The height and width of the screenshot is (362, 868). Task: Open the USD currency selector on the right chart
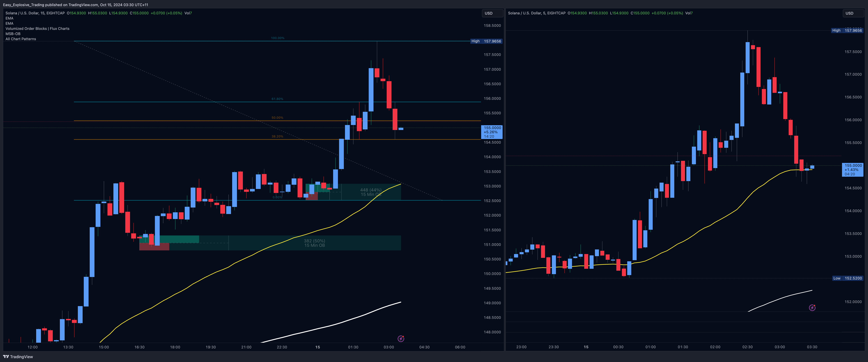[x=853, y=13]
